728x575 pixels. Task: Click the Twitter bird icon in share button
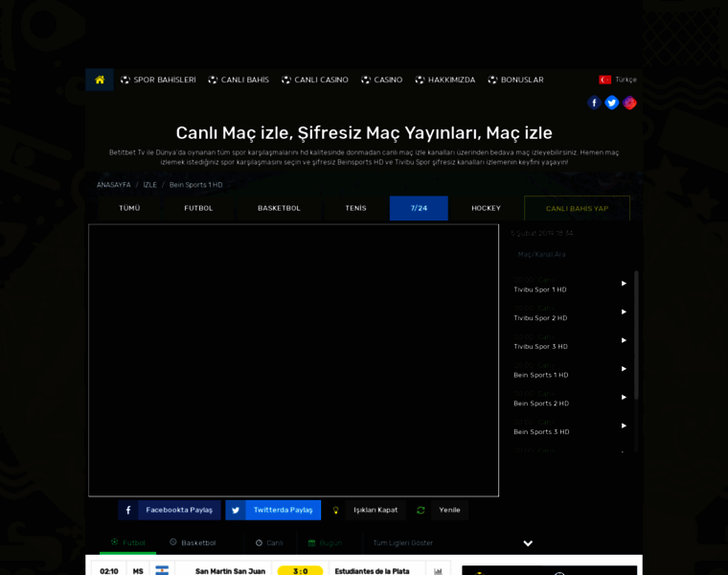click(236, 510)
